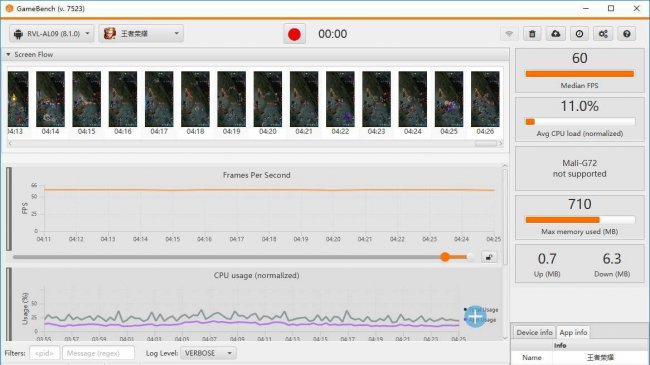650x365 pixels.
Task: Click the 00:00 recording timer
Action: pyautogui.click(x=332, y=34)
